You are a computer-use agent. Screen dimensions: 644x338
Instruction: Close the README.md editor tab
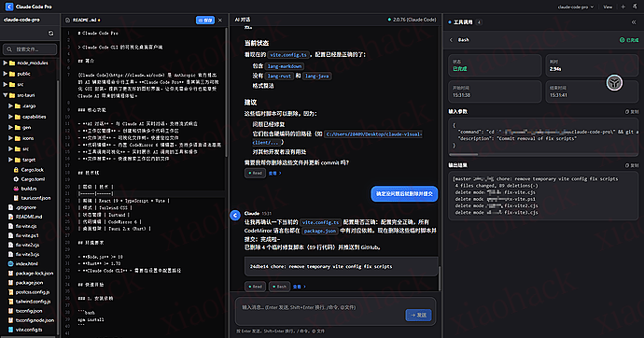[220, 21]
